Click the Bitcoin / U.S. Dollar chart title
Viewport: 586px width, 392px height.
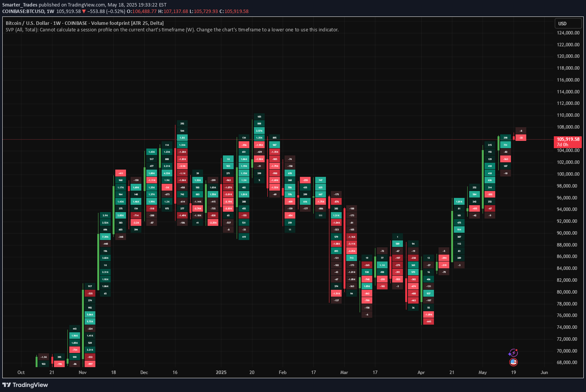pos(28,23)
